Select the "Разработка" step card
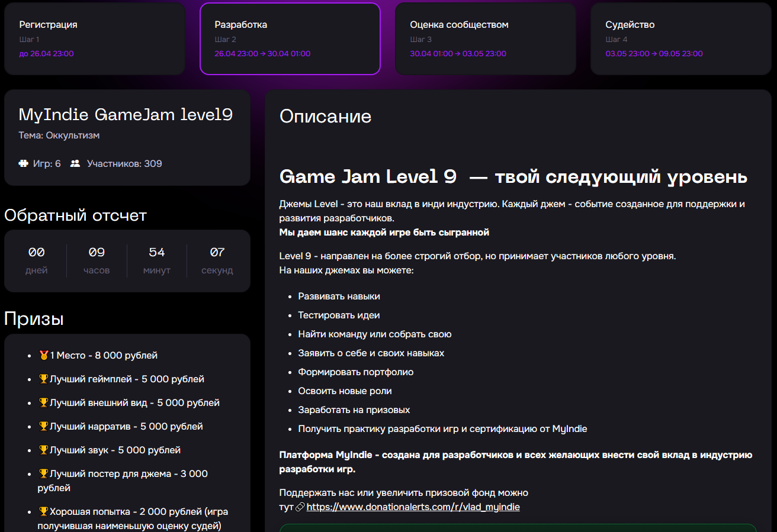777x532 pixels. coord(290,39)
